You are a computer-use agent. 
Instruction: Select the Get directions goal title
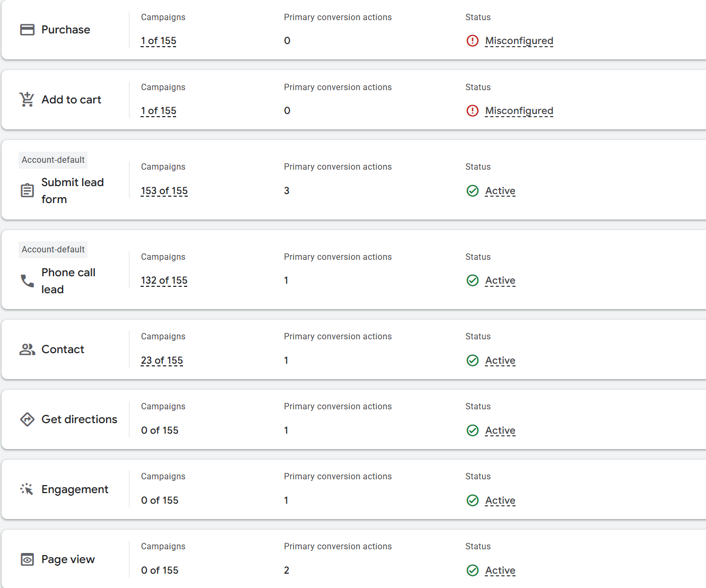pos(79,419)
